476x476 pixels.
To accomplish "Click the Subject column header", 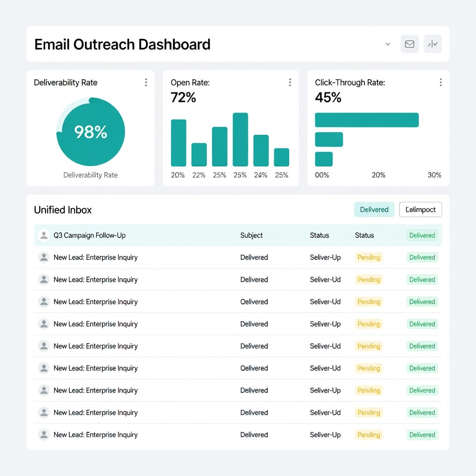I will [251, 235].
